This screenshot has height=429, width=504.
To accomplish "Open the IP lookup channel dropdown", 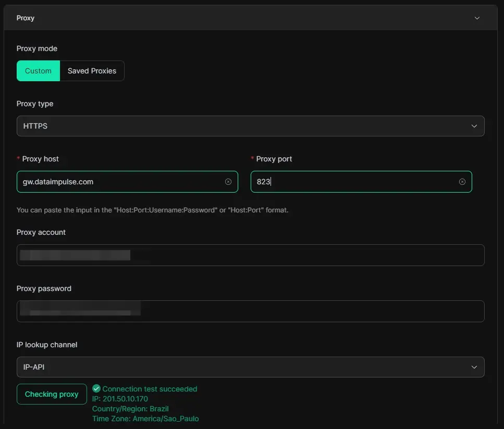I will tap(240, 367).
